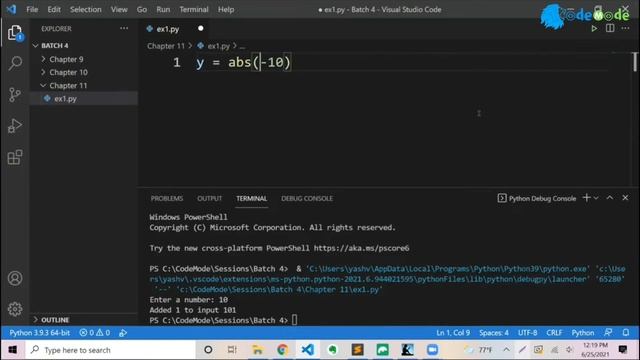Split the editor to the right
The width and height of the screenshot is (640, 360).
tap(610, 28)
